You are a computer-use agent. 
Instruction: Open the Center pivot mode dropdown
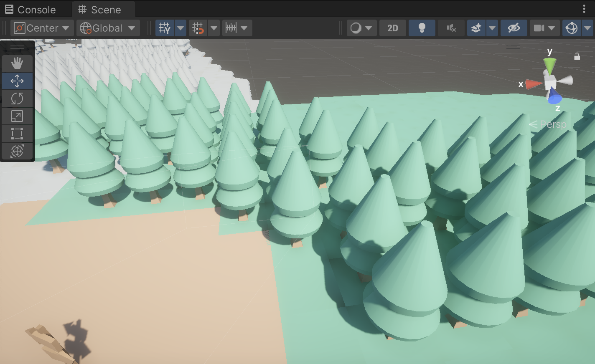point(42,28)
